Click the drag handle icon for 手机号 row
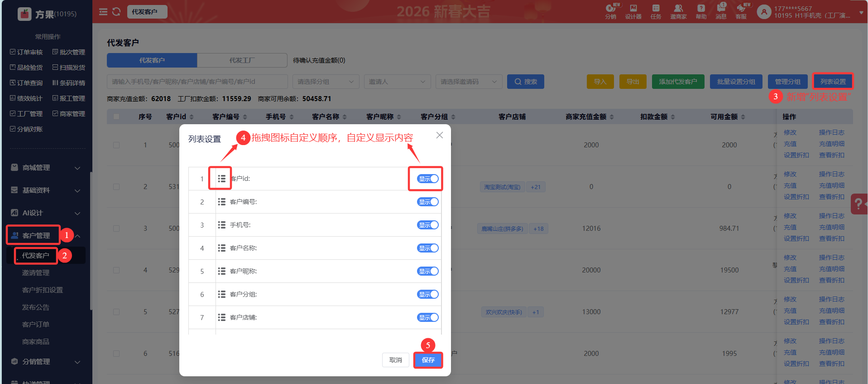This screenshot has width=868, height=384. click(x=221, y=225)
